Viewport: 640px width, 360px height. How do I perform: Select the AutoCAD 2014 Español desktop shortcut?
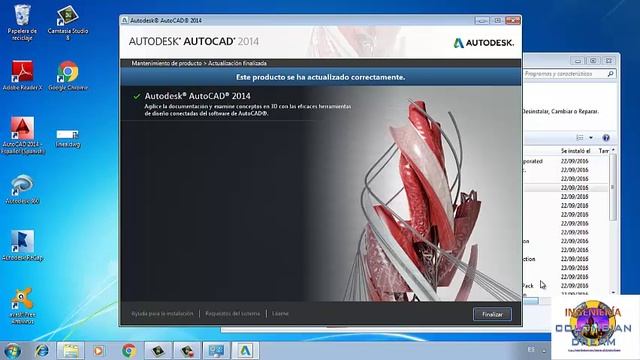(x=22, y=136)
